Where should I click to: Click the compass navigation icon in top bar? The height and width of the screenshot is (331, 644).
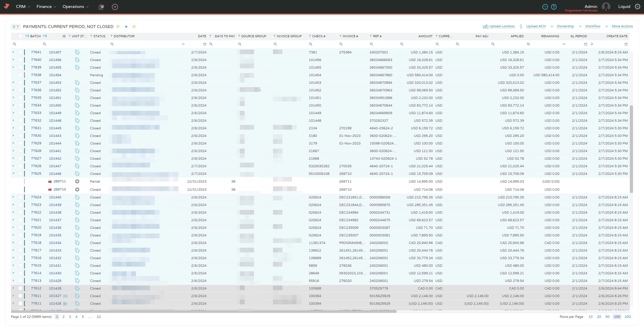[x=115, y=7]
